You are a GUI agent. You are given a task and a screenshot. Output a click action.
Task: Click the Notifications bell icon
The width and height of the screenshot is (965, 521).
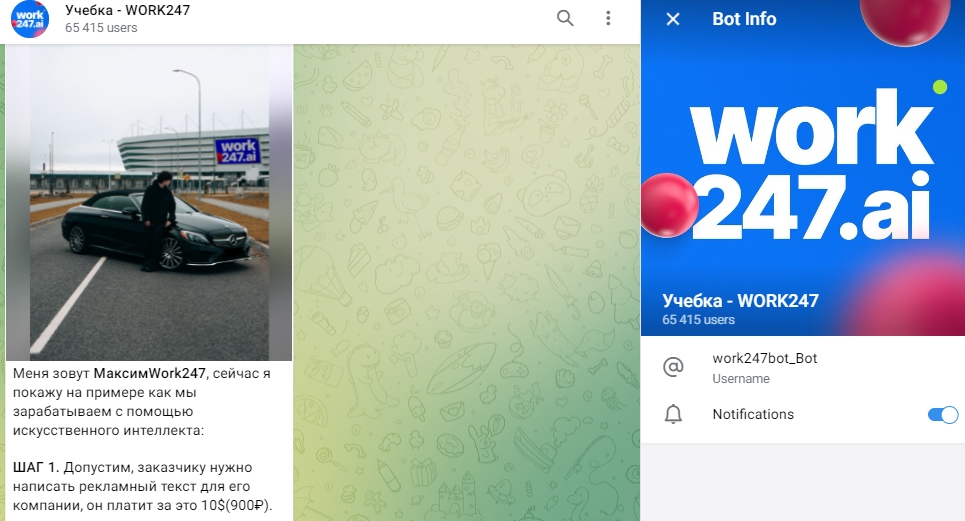click(673, 414)
